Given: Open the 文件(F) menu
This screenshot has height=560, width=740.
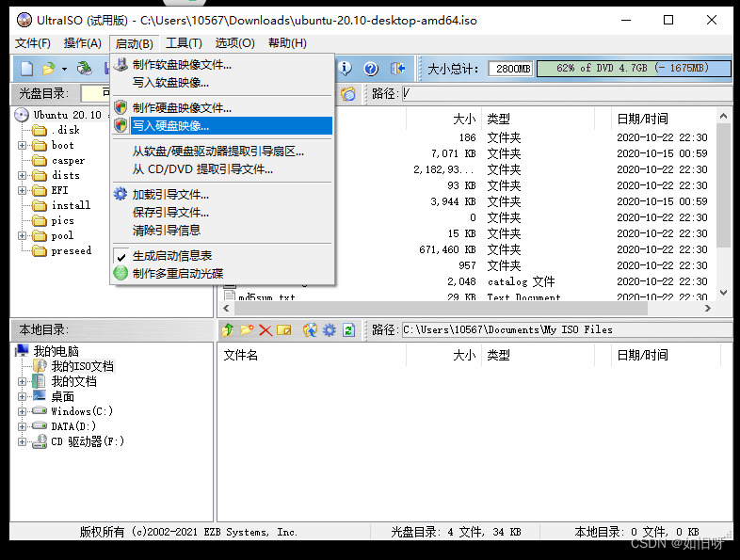Looking at the screenshot, I should point(33,43).
